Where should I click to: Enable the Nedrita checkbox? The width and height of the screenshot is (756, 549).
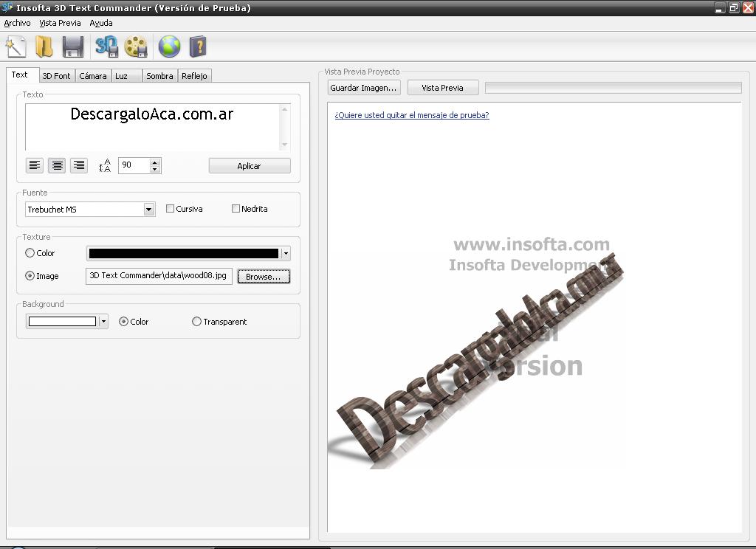pyautogui.click(x=236, y=209)
